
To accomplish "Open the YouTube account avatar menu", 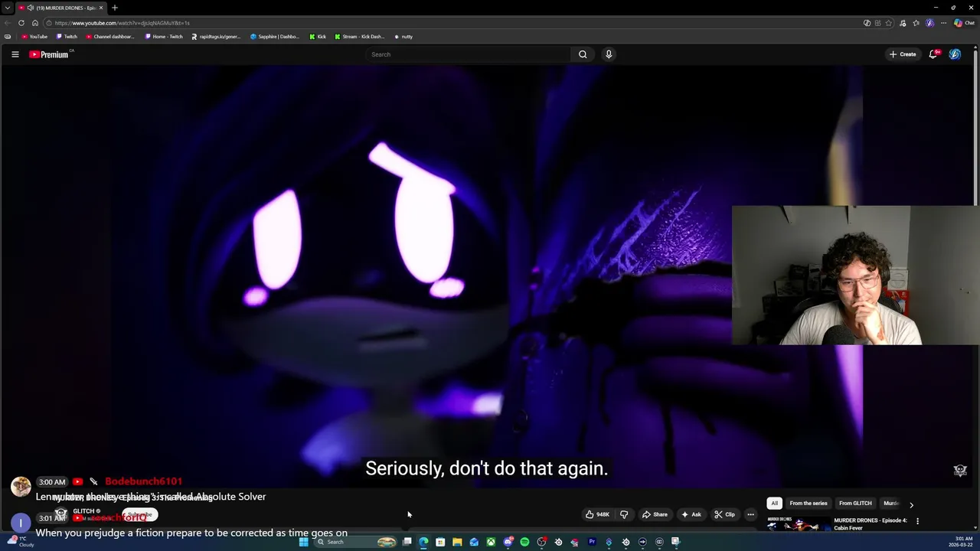I will (955, 54).
